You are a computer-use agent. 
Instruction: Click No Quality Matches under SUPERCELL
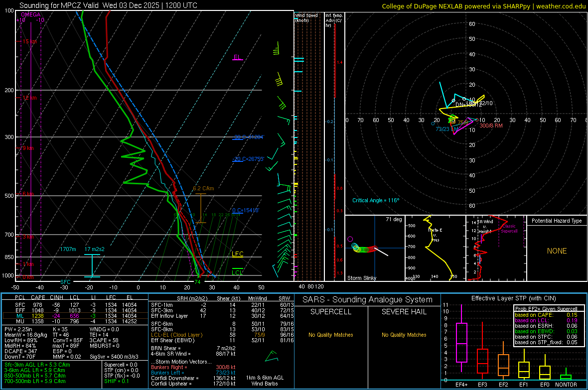click(331, 335)
